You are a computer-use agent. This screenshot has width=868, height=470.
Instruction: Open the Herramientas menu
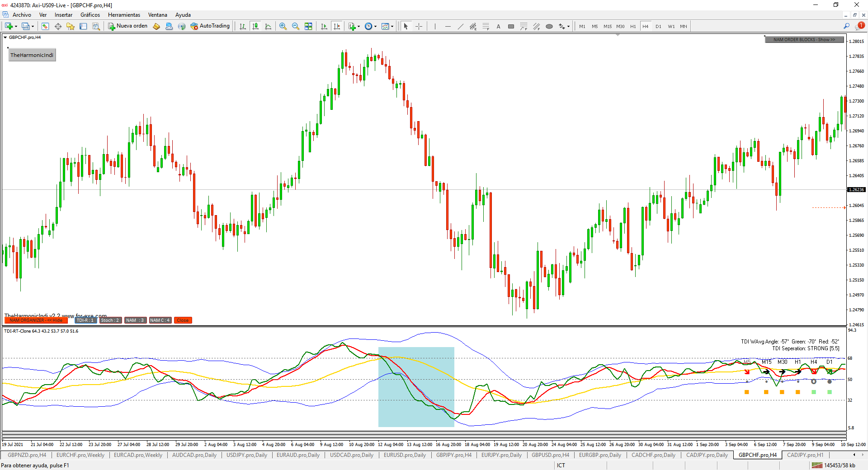124,15
